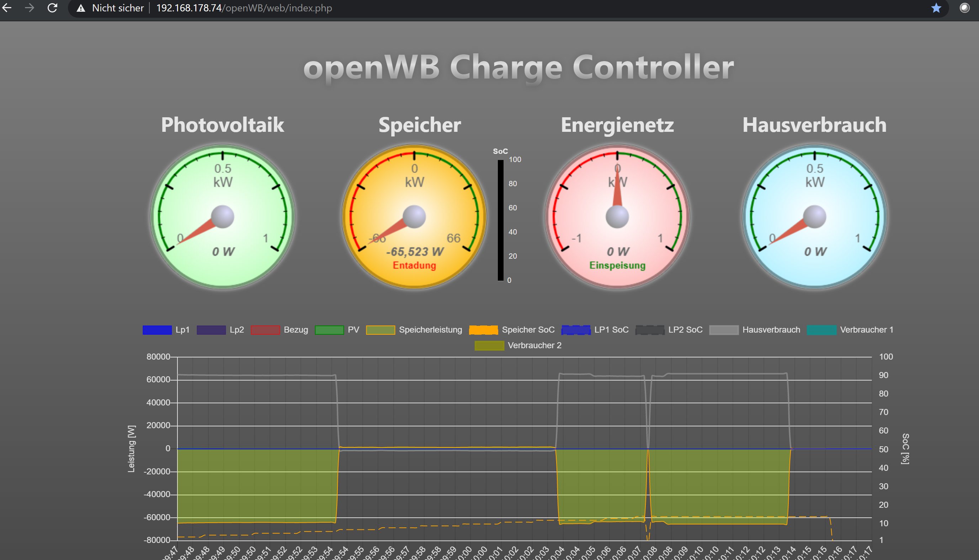Toggle the Lp1 legend series

(x=157, y=330)
